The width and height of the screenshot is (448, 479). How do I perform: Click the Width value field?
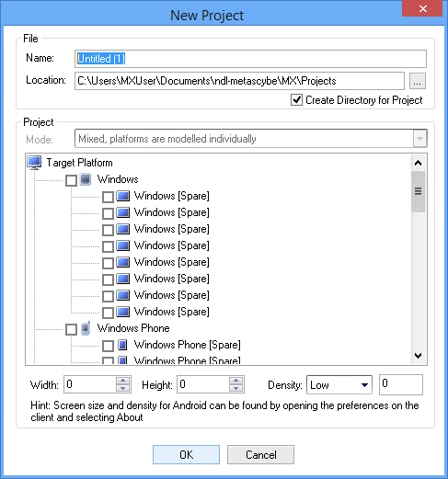coord(90,384)
